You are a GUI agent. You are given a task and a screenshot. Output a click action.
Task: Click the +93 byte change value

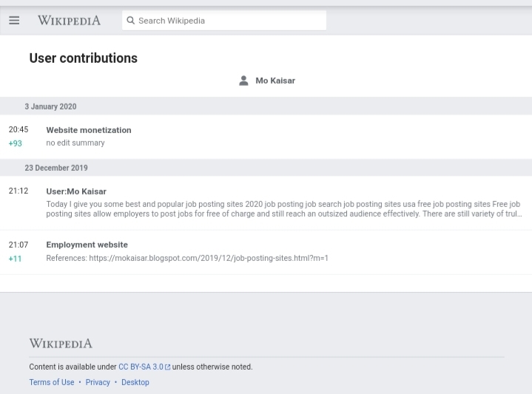coord(16,143)
